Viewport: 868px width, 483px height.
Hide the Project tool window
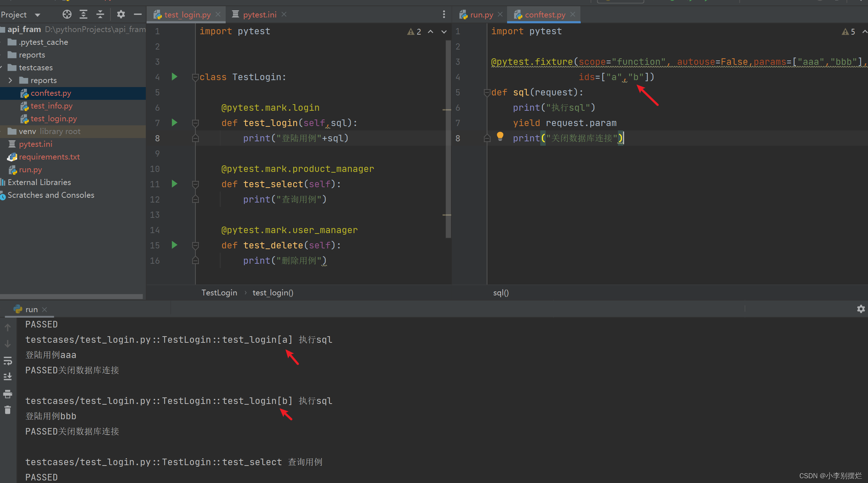137,15
